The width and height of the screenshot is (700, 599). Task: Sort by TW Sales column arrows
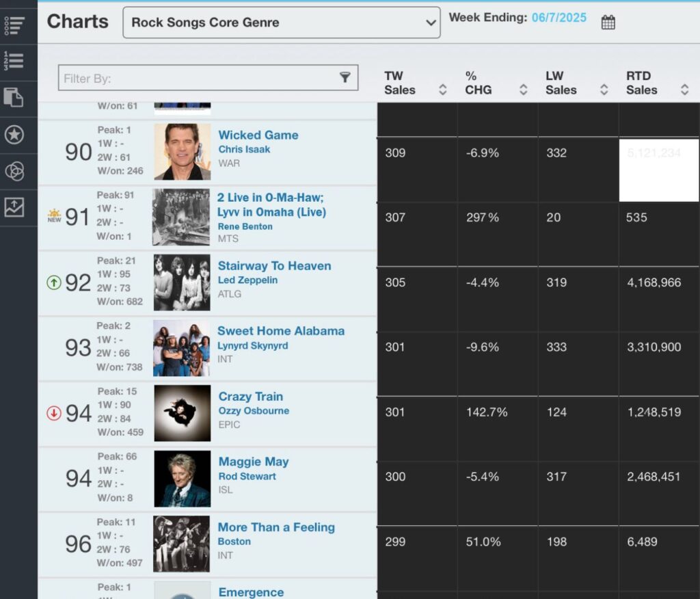(442, 90)
